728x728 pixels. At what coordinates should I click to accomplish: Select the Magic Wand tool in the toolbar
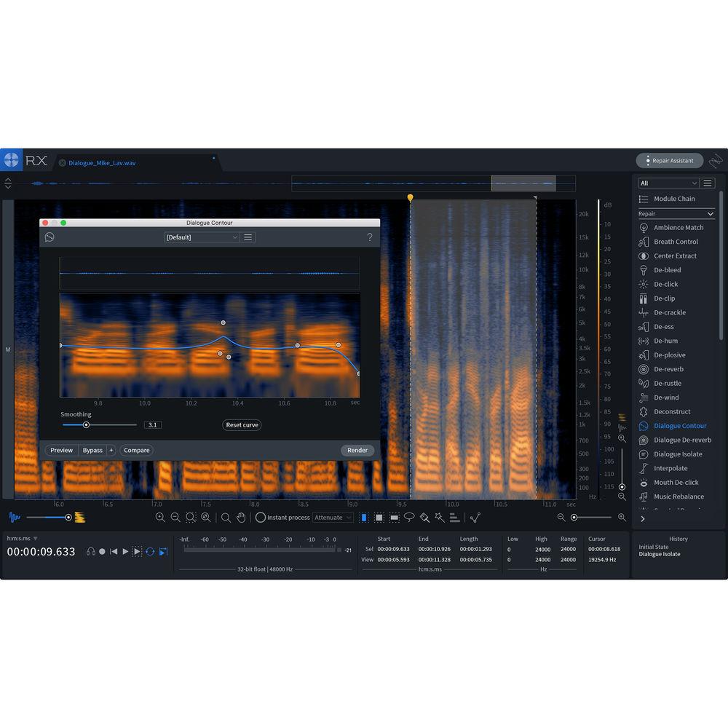[x=439, y=518]
